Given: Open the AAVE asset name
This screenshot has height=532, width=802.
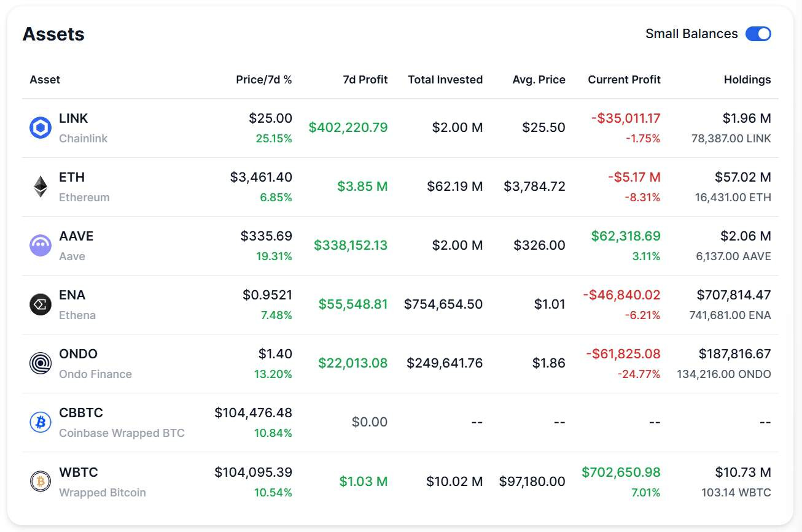Looking at the screenshot, I should click(76, 236).
